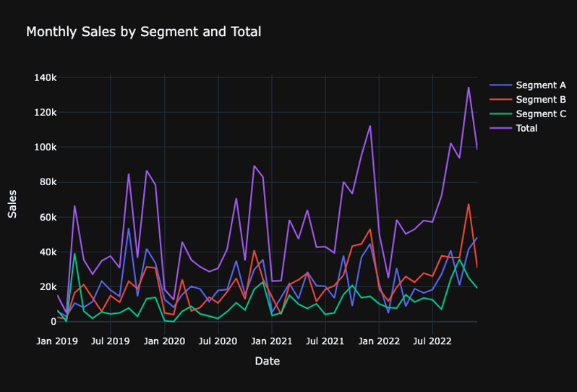This screenshot has width=577, height=392.
Task: Click the 60k y-axis tick label
Action: 48,217
